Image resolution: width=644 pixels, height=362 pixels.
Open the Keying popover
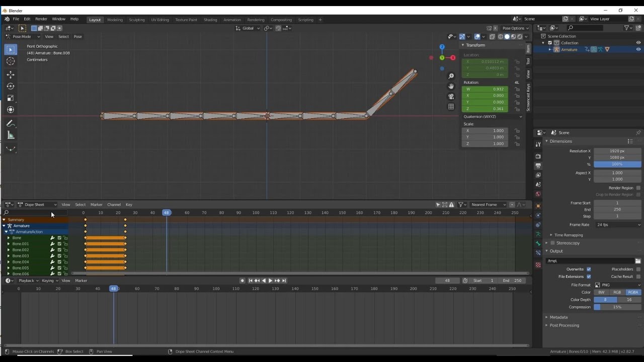pos(49,281)
